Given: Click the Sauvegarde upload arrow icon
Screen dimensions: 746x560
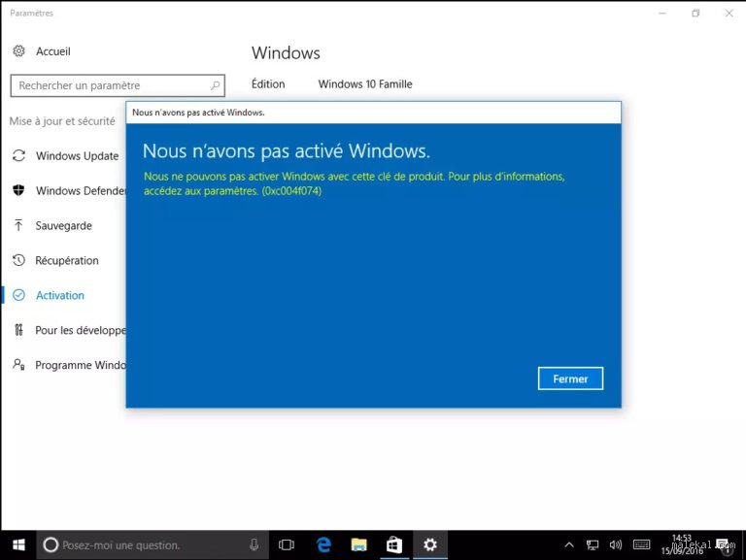Looking at the screenshot, I should tap(18, 225).
